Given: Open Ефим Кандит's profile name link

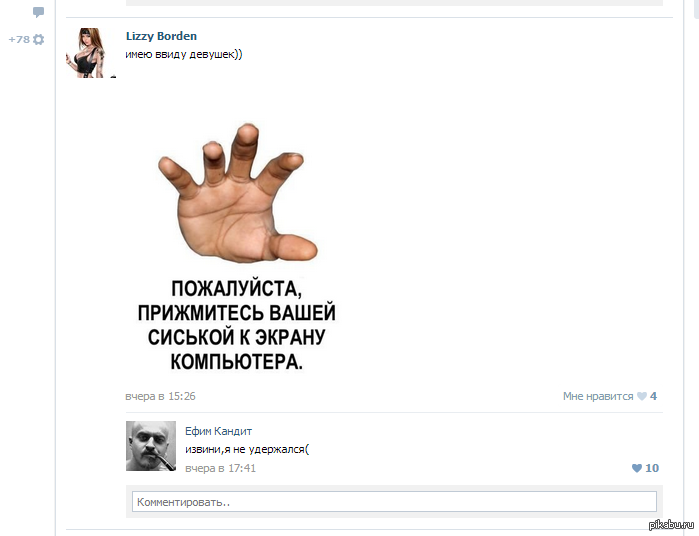Looking at the screenshot, I should pos(218,431).
